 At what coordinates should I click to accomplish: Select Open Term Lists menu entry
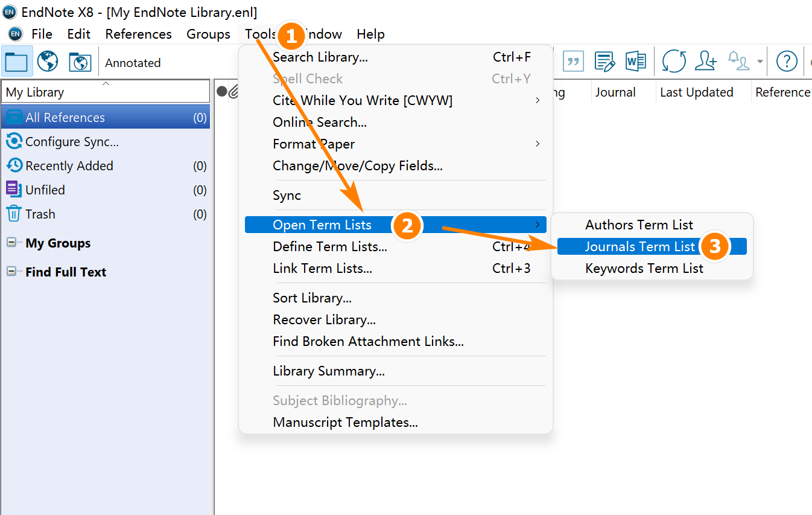coord(396,225)
